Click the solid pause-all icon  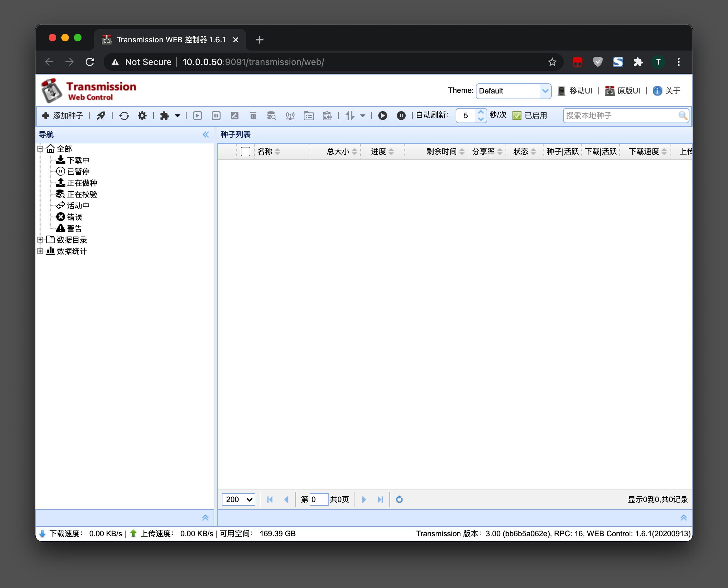pyautogui.click(x=401, y=116)
